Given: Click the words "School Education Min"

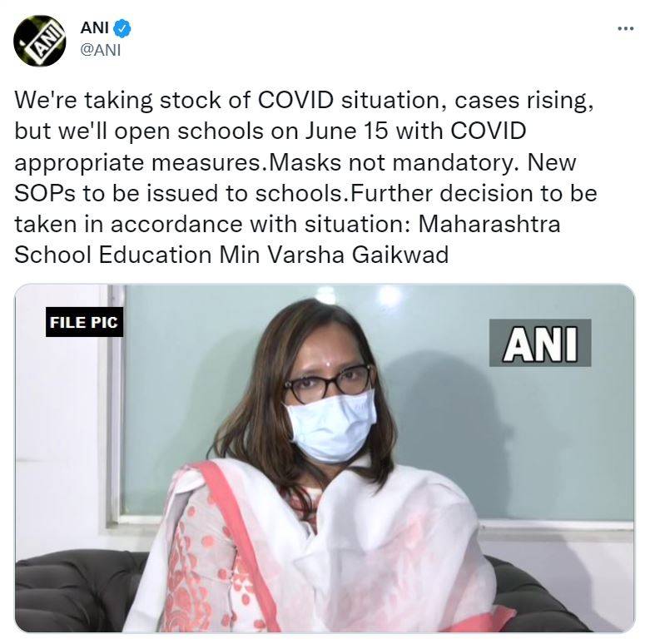Looking at the screenshot, I should pos(136,255).
